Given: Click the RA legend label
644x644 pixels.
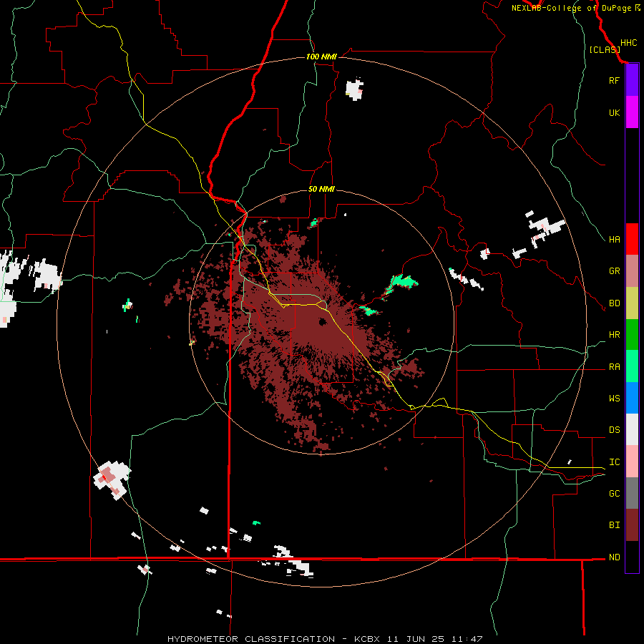Looking at the screenshot, I should point(614,367).
